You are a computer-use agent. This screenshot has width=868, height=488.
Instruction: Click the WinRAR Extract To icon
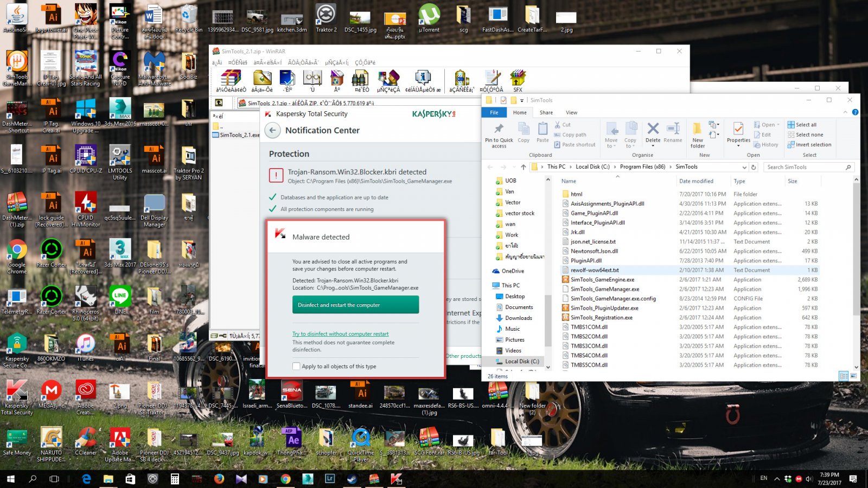point(262,78)
